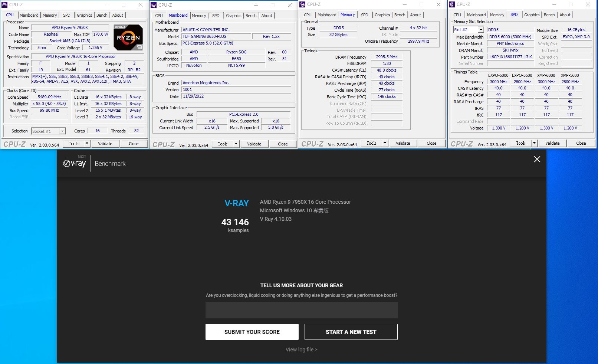This screenshot has height=364, width=598.
Task: Select the CPU tab in the SPD window
Action: point(457,15)
